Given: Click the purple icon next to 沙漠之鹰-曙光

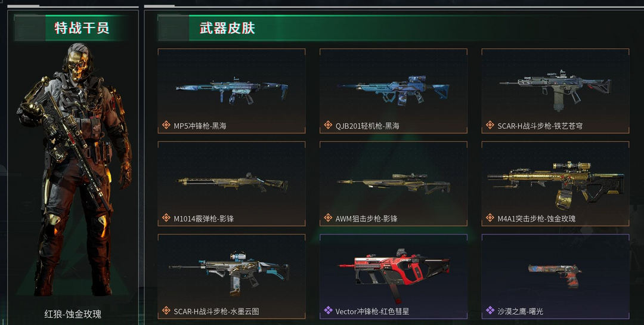Looking at the screenshot, I should click(490, 311).
